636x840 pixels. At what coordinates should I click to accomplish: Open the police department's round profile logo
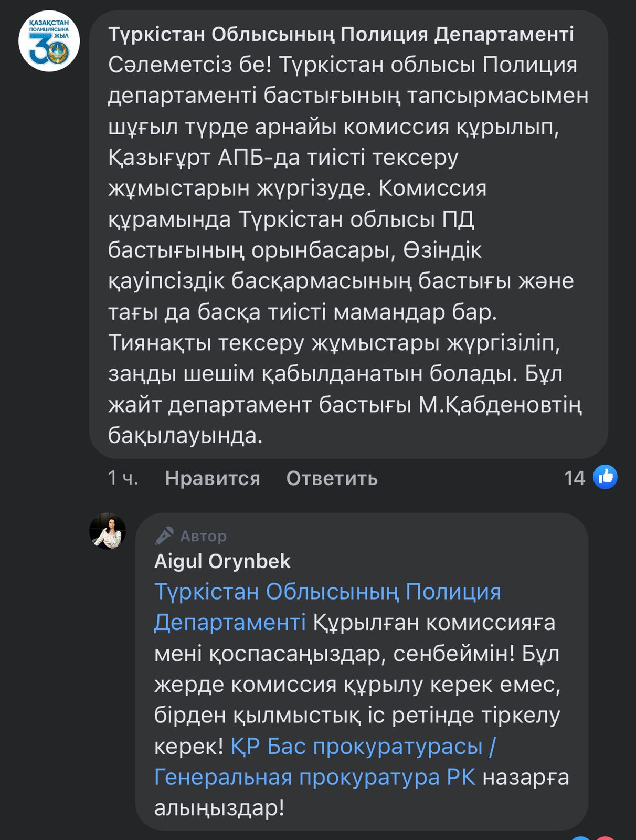tap(49, 41)
